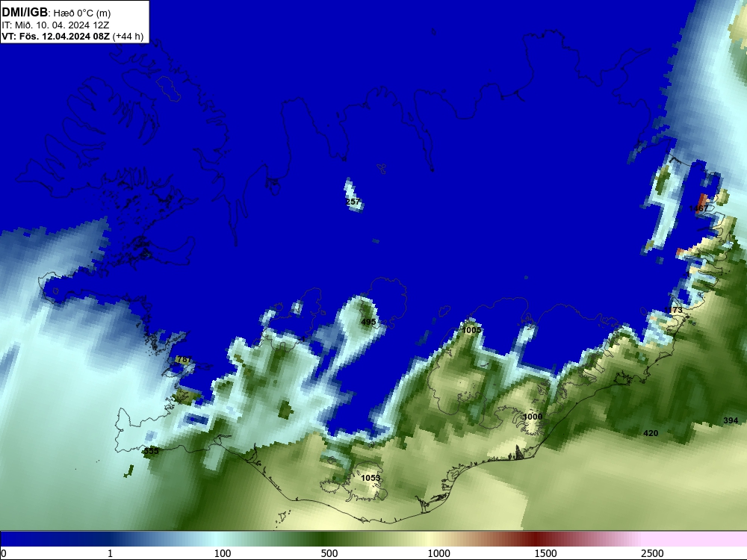Click the 1000 tick on the color scale

pyautogui.click(x=438, y=553)
